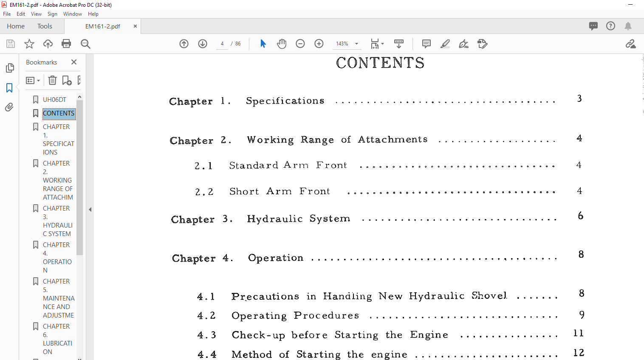Zoom in with the plus button

(x=319, y=44)
